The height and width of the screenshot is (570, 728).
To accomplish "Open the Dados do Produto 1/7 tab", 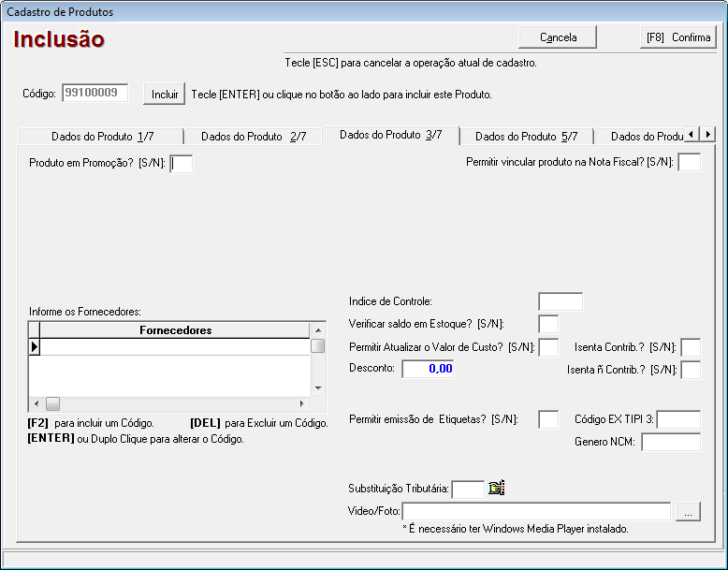I will (x=102, y=137).
